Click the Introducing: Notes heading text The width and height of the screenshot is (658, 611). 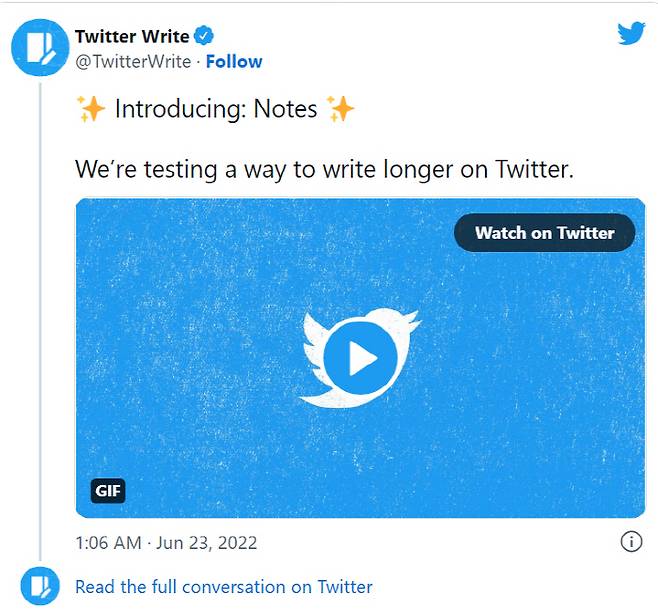pos(215,108)
